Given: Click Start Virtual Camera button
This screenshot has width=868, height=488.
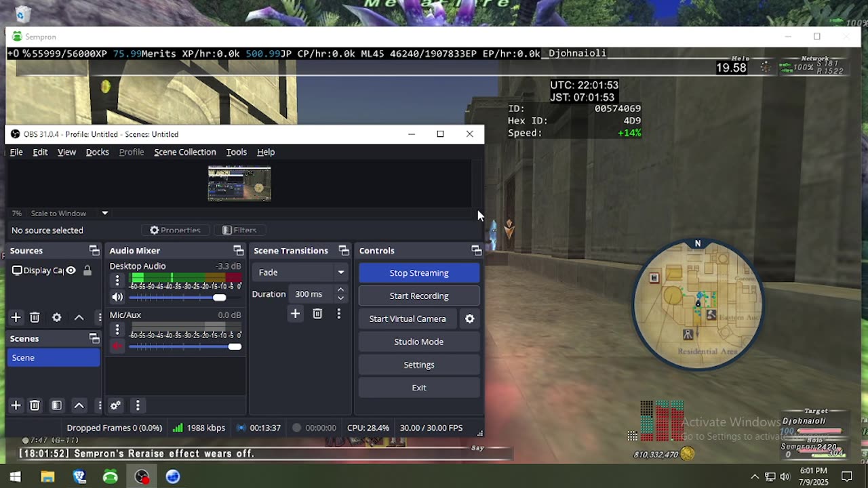Looking at the screenshot, I should (x=408, y=319).
